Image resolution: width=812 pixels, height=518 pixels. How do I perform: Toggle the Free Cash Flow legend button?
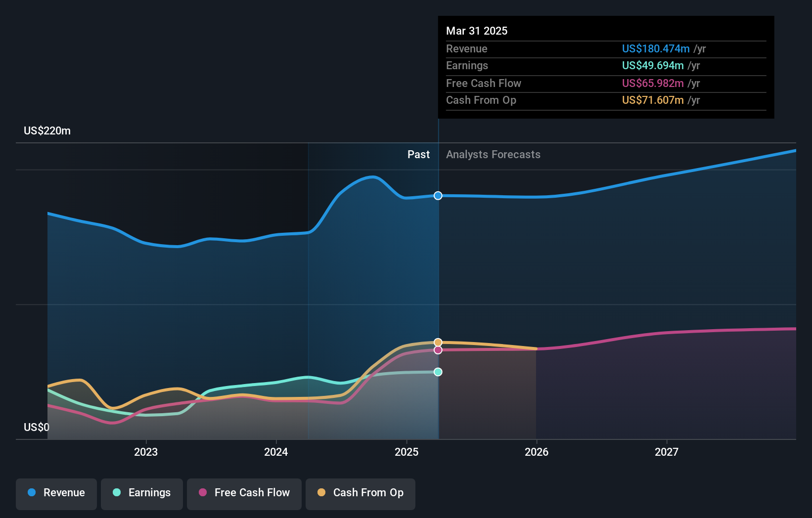click(244, 494)
